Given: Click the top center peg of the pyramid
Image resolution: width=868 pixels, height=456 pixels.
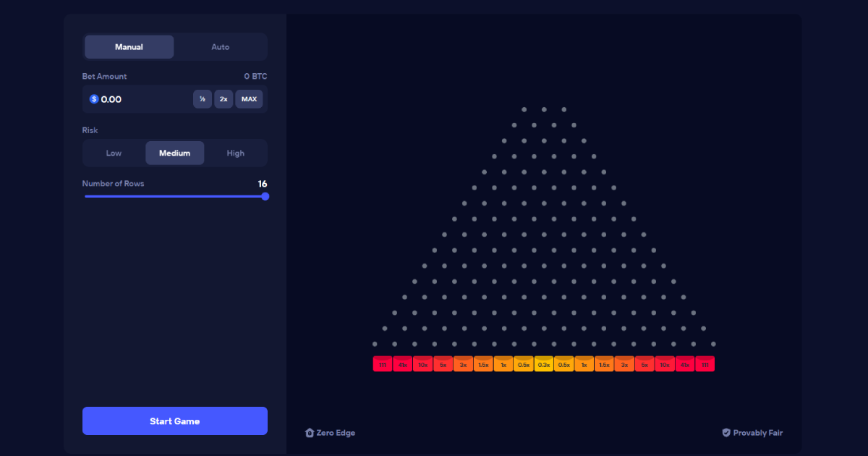Looking at the screenshot, I should 544,109.
